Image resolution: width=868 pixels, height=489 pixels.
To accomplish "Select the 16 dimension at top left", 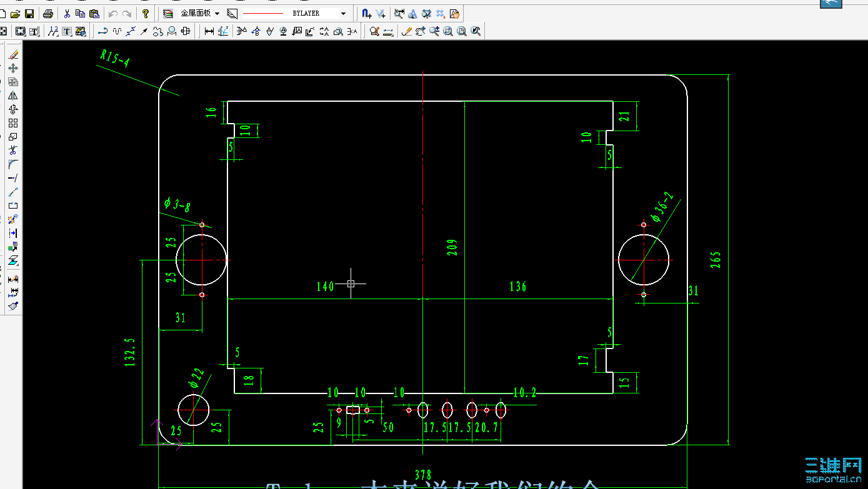I will point(211,112).
